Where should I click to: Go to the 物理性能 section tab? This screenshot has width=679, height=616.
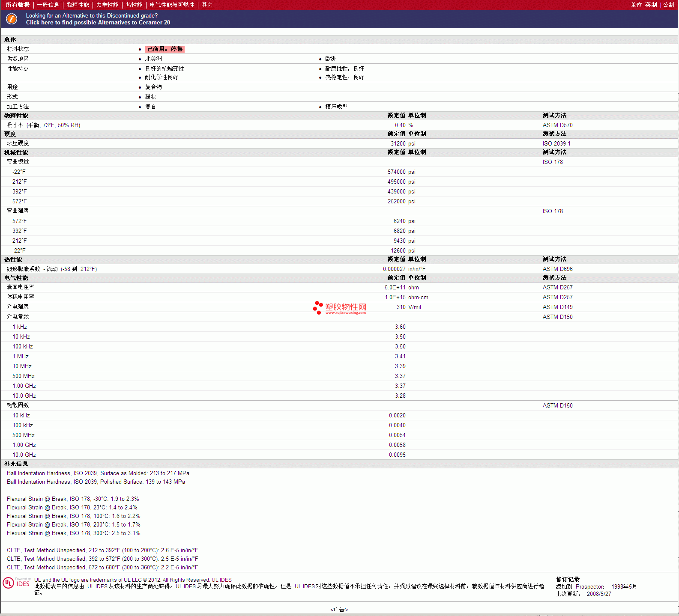coord(78,5)
